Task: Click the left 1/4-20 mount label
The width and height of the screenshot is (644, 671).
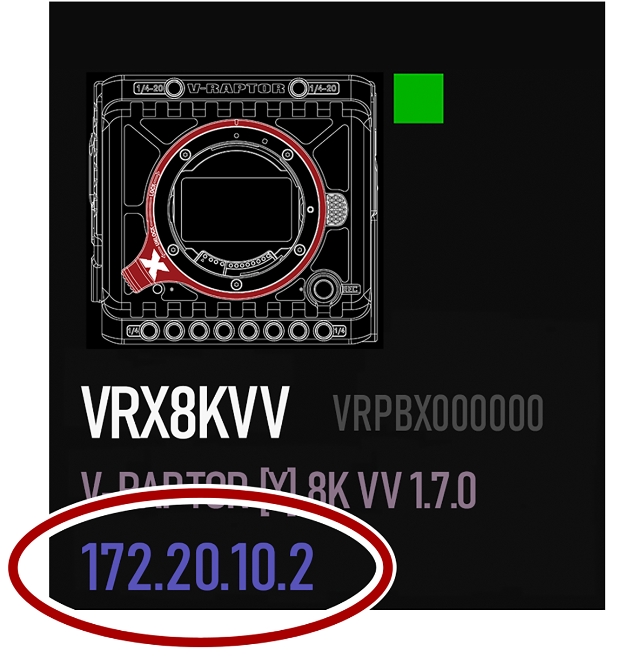Action: click(x=149, y=89)
